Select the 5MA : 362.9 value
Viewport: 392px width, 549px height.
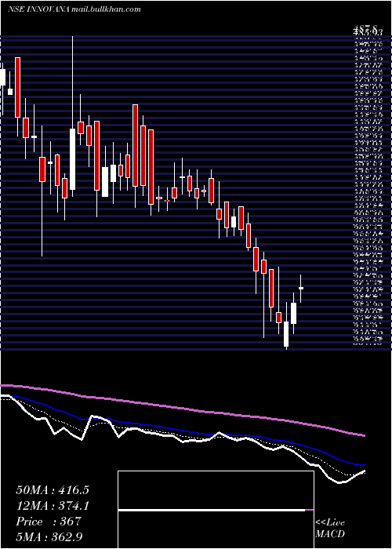pyautogui.click(x=50, y=536)
